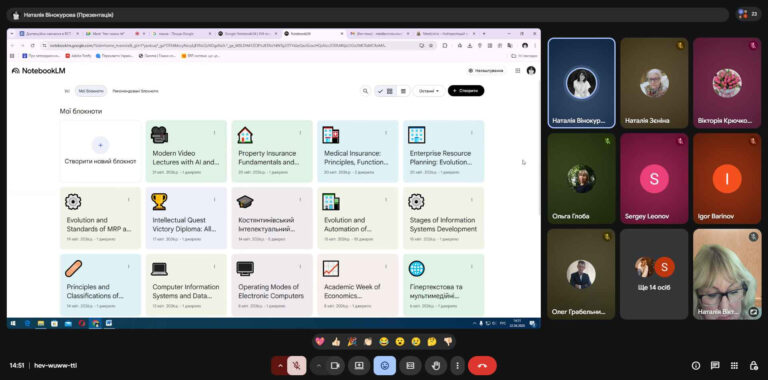
Task: Toggle the camera button in Meet bar
Action: pyautogui.click(x=336, y=366)
